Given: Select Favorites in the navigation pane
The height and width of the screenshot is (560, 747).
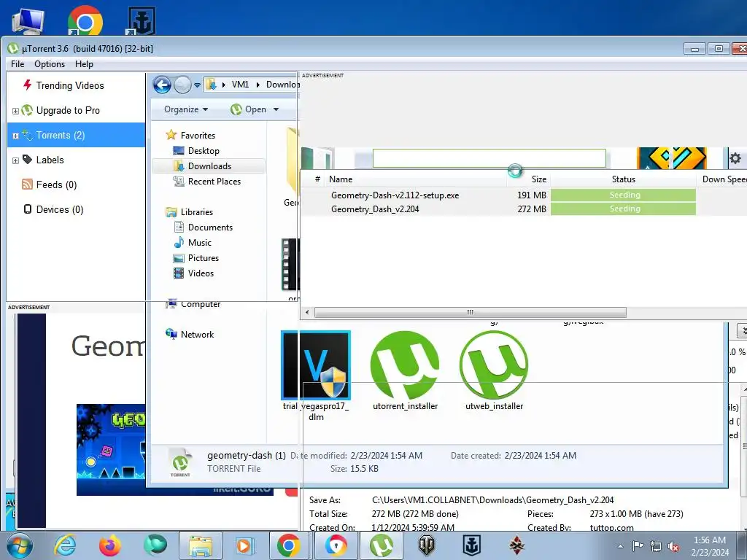Looking at the screenshot, I should pyautogui.click(x=198, y=136).
